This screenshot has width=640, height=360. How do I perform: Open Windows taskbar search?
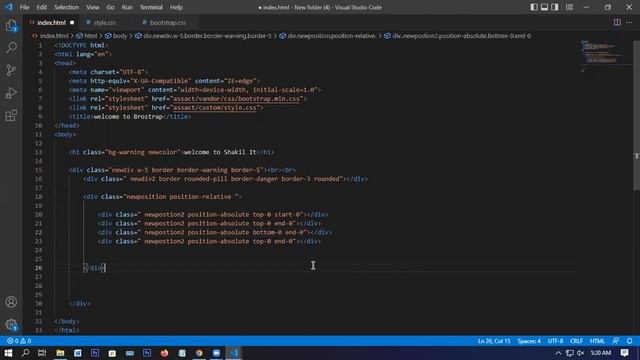25,353
